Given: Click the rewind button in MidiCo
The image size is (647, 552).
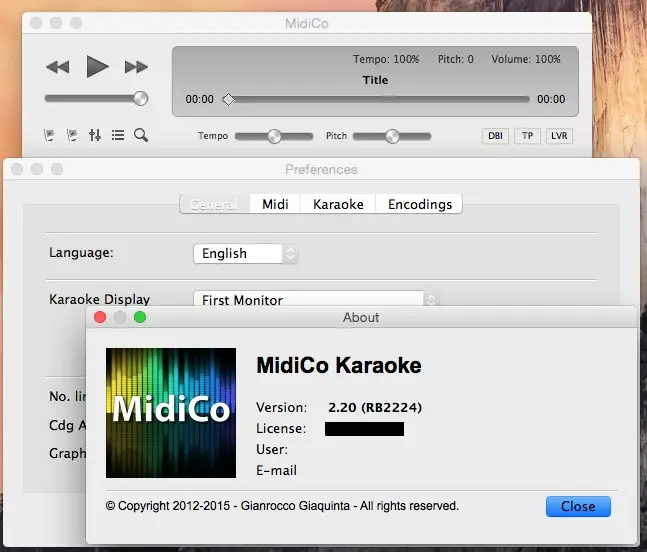Looking at the screenshot, I should pos(58,67).
